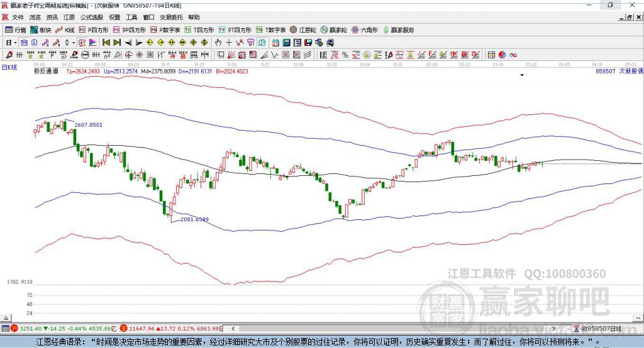Open the 板块 sectors view

[x=41, y=30]
